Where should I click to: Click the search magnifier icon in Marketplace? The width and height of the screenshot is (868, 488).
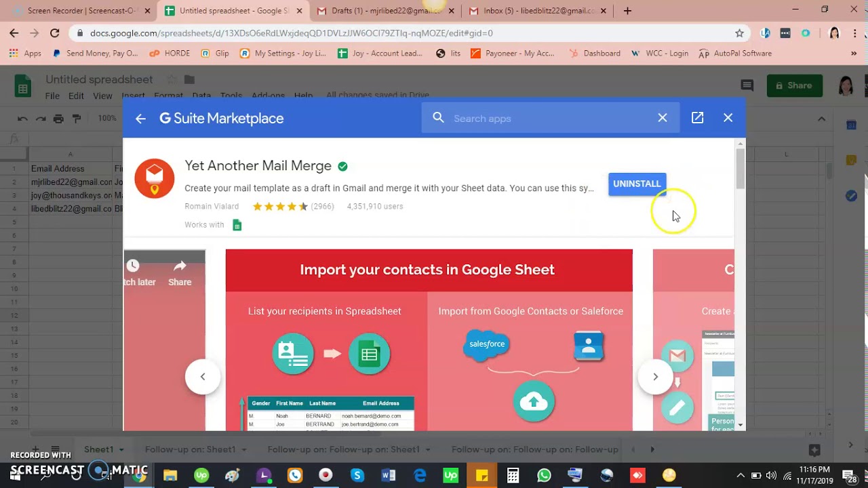point(438,118)
